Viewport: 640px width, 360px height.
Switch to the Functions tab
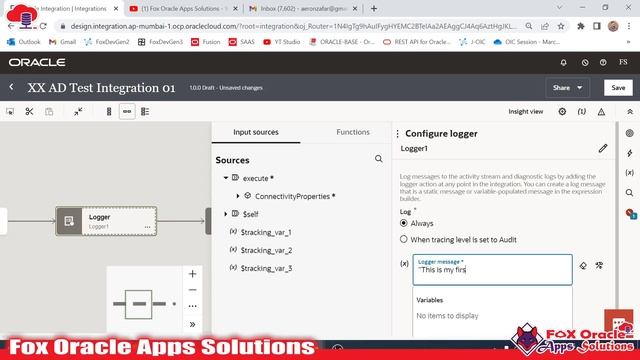click(353, 132)
